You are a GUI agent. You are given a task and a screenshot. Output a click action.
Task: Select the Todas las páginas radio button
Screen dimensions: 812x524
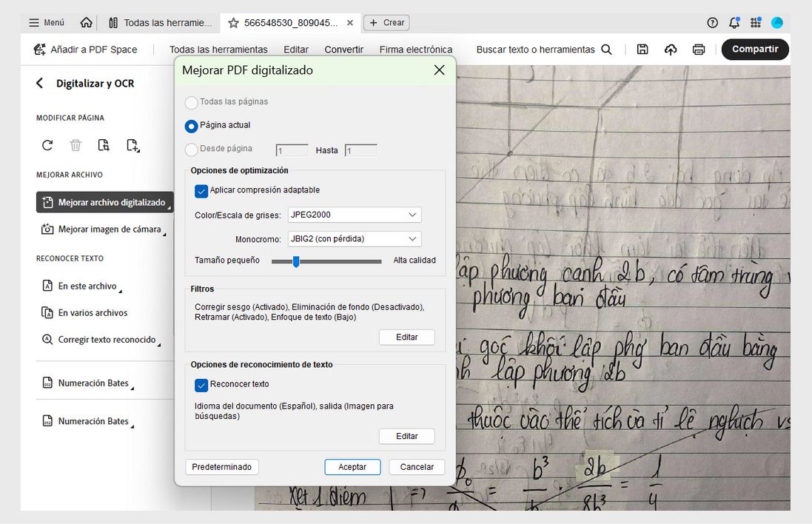191,104
